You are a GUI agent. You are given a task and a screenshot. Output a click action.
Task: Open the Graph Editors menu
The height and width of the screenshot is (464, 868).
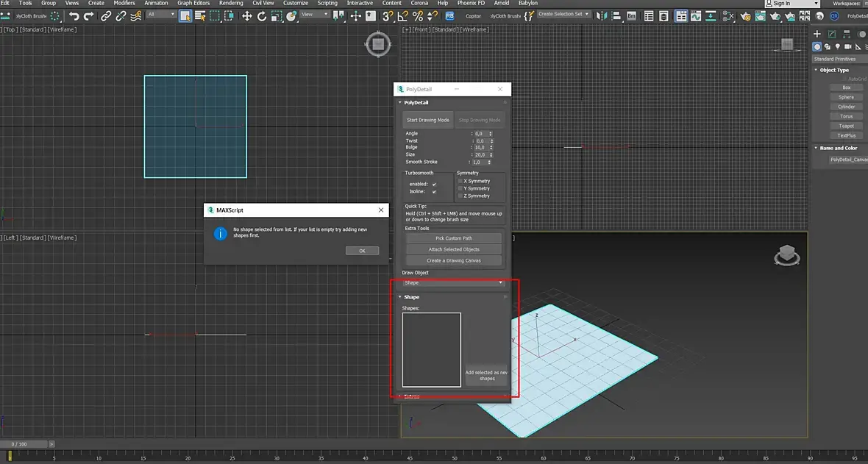[193, 3]
